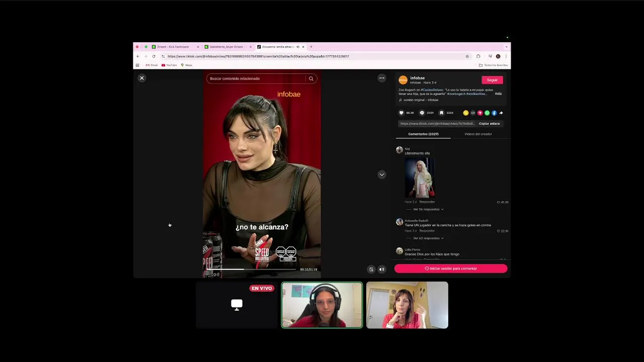Follow infobae with Seguir button
This screenshot has height=362, width=644.
[492, 80]
